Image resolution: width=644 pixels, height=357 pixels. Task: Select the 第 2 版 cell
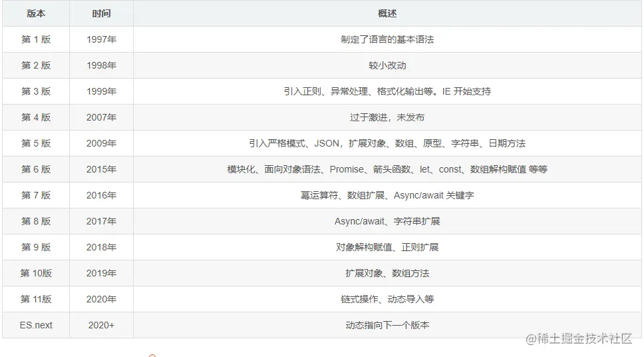click(36, 65)
